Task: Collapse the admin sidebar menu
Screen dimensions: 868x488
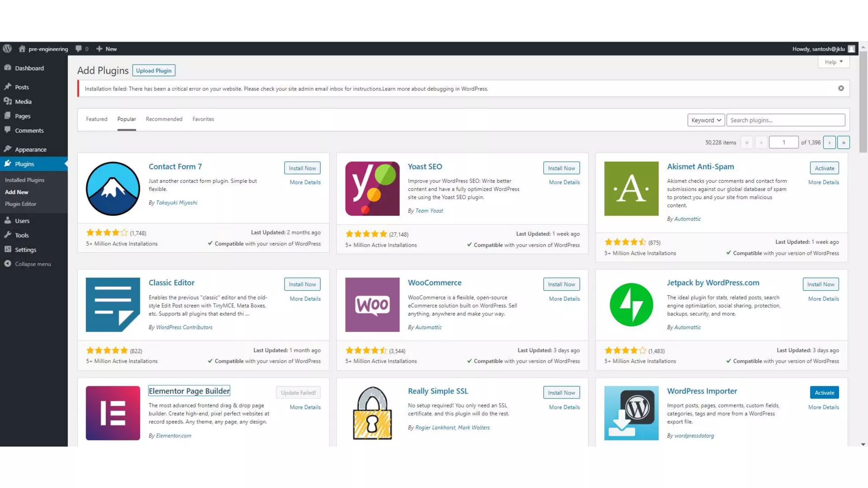Action: point(28,264)
